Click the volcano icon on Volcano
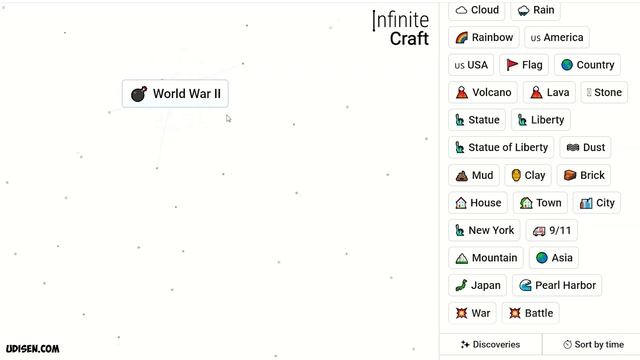640x360 pixels. [x=462, y=93]
